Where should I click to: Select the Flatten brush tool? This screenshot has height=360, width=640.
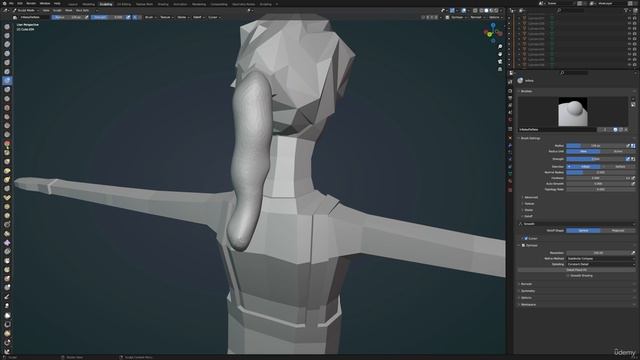[7, 117]
